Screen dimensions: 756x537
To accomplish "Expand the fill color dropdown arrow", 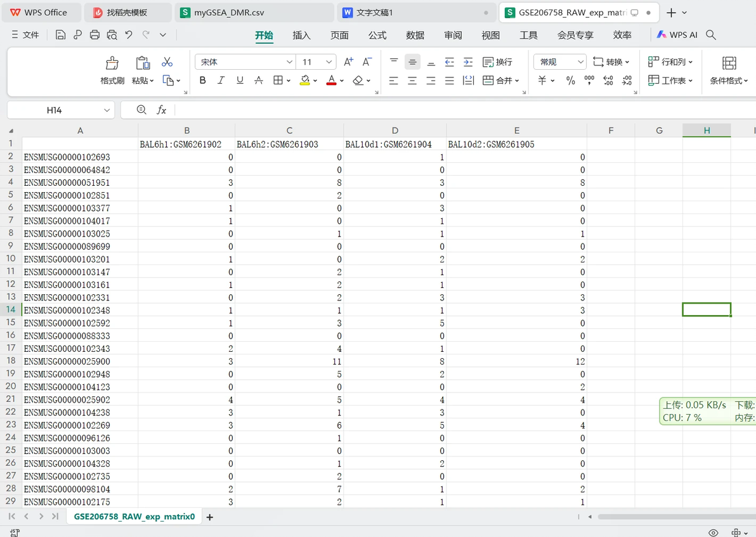I will tap(315, 81).
